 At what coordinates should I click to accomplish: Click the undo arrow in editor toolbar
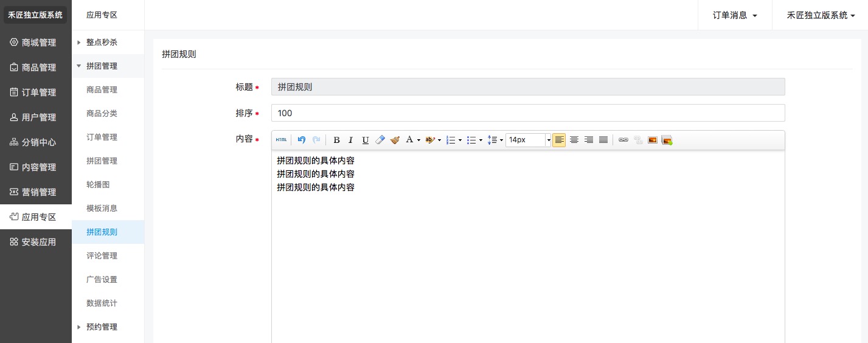pyautogui.click(x=302, y=140)
